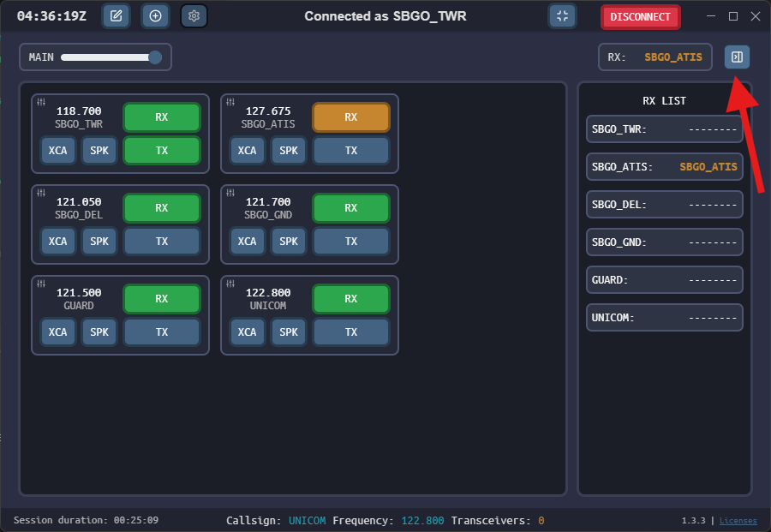Click the mini mode collapse icon
Screen dimensions: 771x532
(x=562, y=16)
